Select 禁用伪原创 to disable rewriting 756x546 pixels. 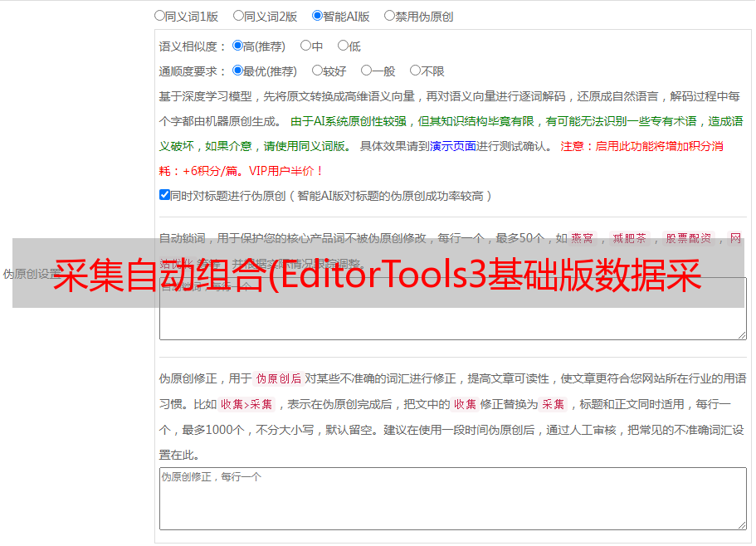tap(389, 15)
